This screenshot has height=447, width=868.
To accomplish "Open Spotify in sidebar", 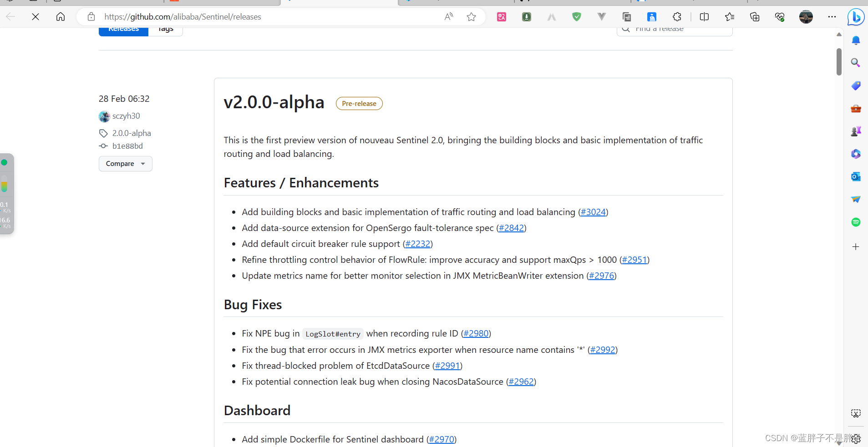I will coord(856,222).
